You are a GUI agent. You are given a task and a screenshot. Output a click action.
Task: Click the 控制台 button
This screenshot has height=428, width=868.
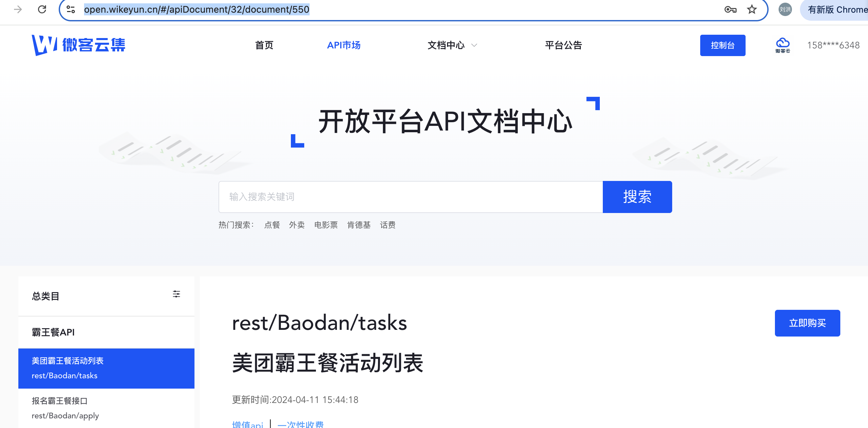click(x=723, y=45)
